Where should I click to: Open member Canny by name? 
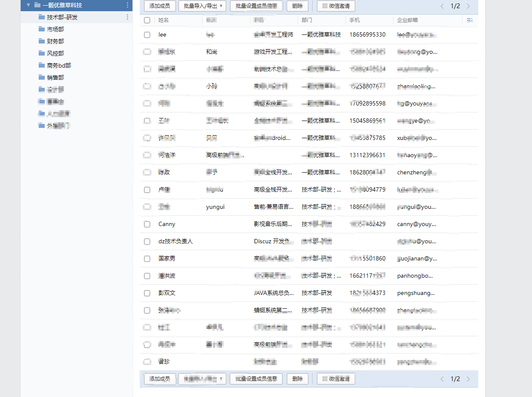coord(167,224)
